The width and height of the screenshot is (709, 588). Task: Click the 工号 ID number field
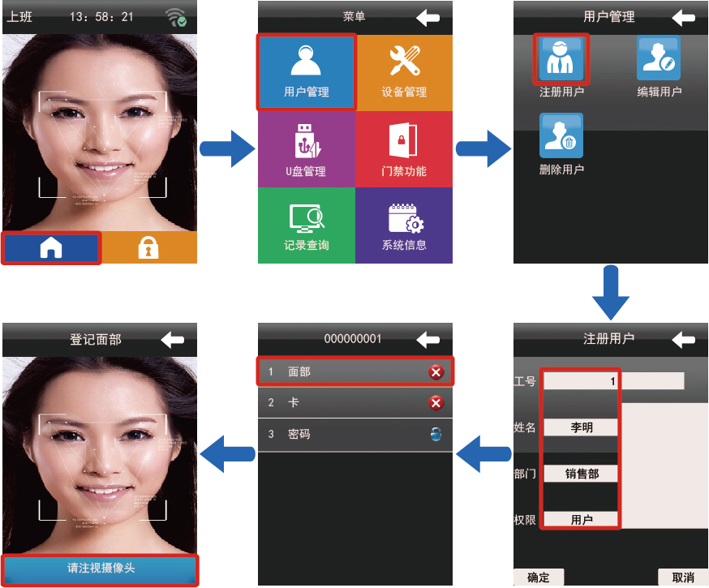581,380
